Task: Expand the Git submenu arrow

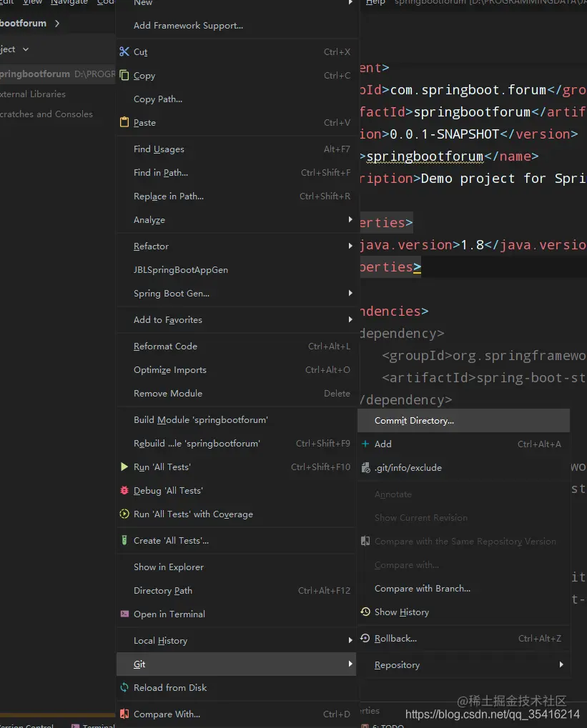Action: tap(350, 664)
